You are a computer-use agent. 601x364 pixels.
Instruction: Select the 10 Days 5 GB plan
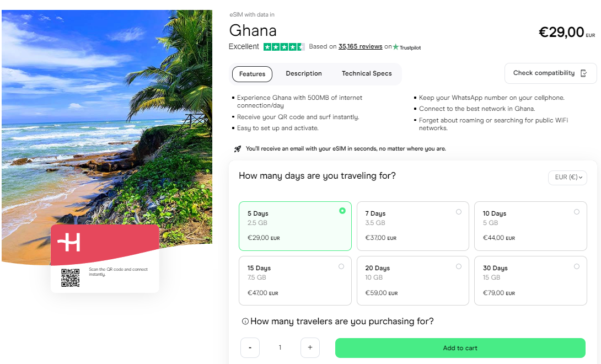coord(530,226)
